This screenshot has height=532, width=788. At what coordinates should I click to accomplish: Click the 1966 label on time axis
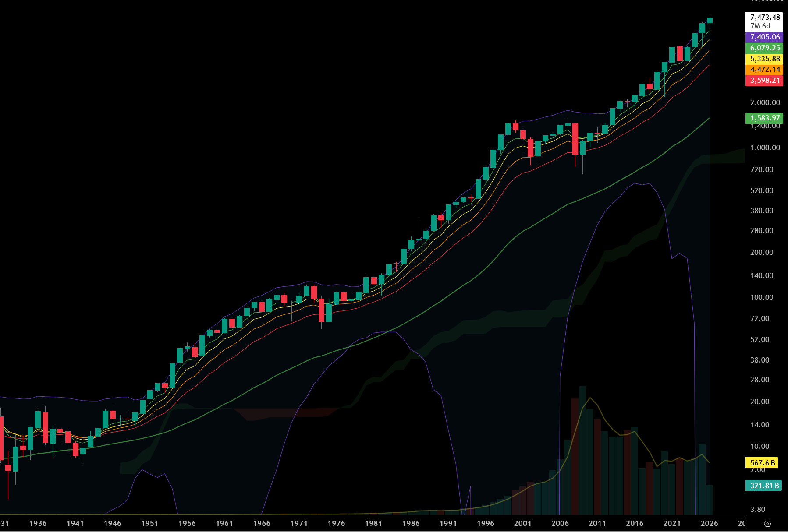click(262, 523)
